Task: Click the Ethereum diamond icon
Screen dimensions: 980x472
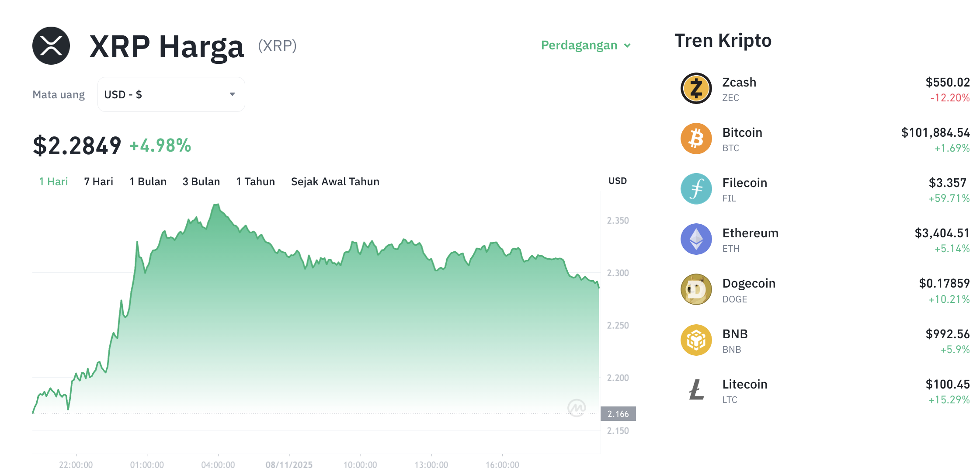Action: point(696,239)
